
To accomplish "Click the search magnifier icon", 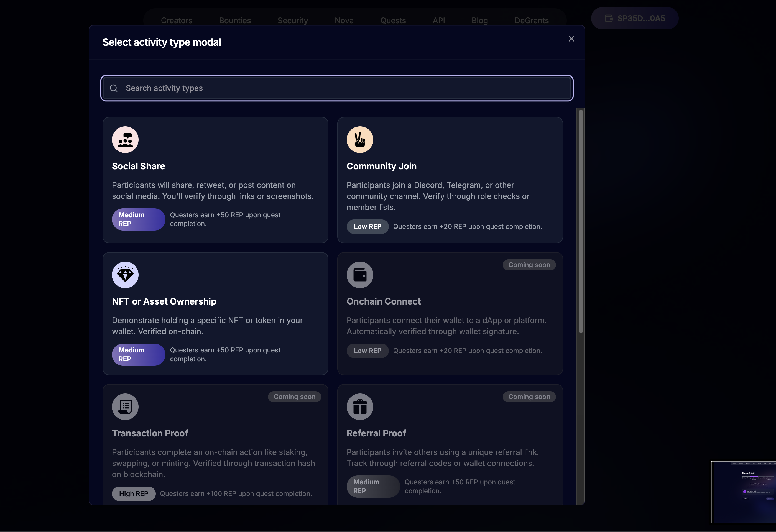I will click(x=114, y=88).
